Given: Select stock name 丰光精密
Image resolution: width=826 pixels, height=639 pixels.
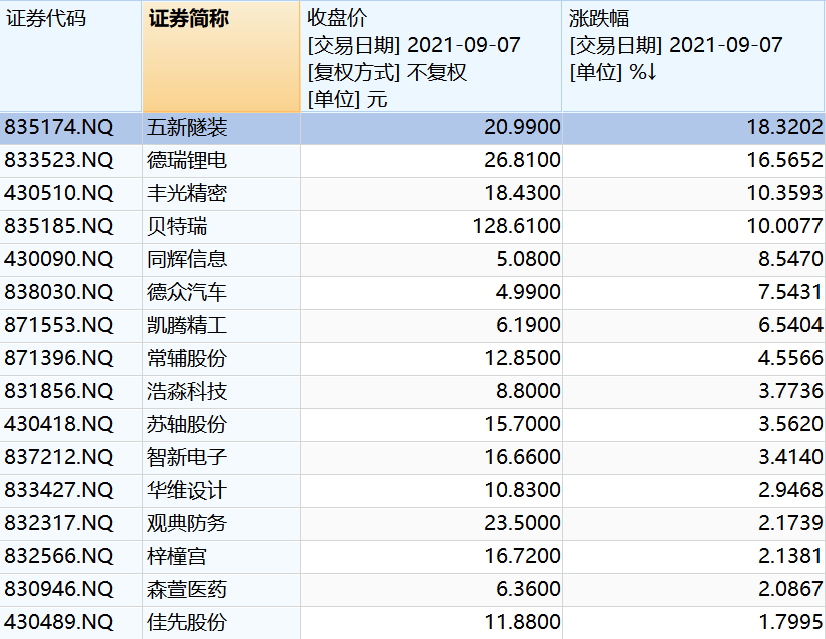Looking at the screenshot, I should [187, 193].
